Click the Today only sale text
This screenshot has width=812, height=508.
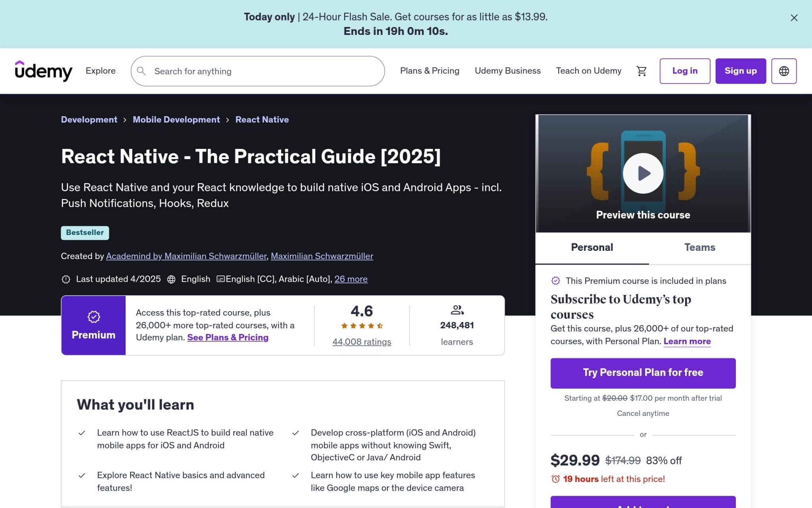pos(269,17)
